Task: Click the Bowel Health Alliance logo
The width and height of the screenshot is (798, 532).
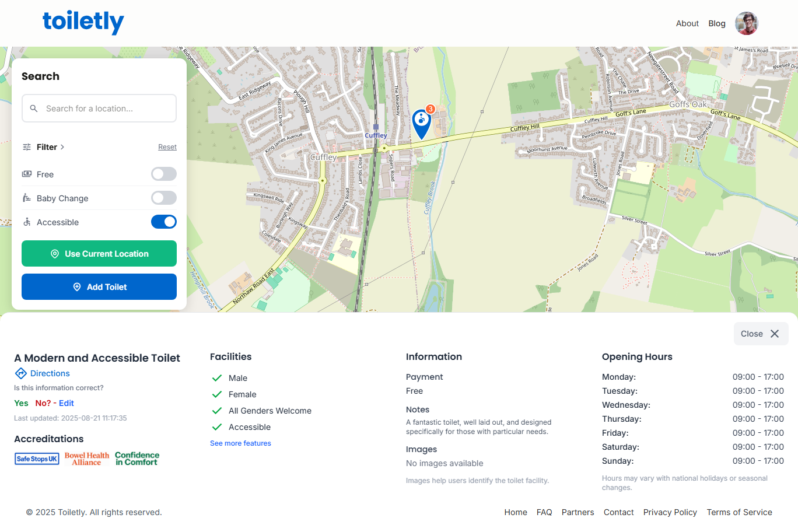Action: click(87, 459)
